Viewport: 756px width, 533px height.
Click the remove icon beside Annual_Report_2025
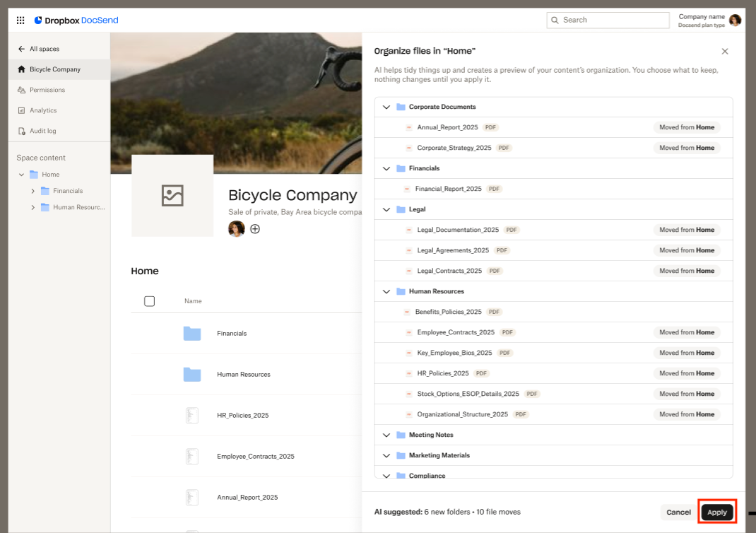coord(409,128)
